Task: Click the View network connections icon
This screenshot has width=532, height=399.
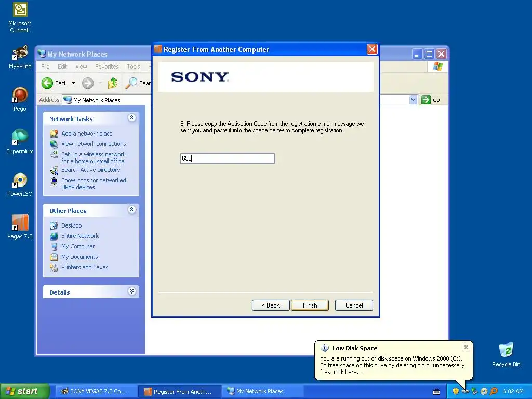Action: 54,144
